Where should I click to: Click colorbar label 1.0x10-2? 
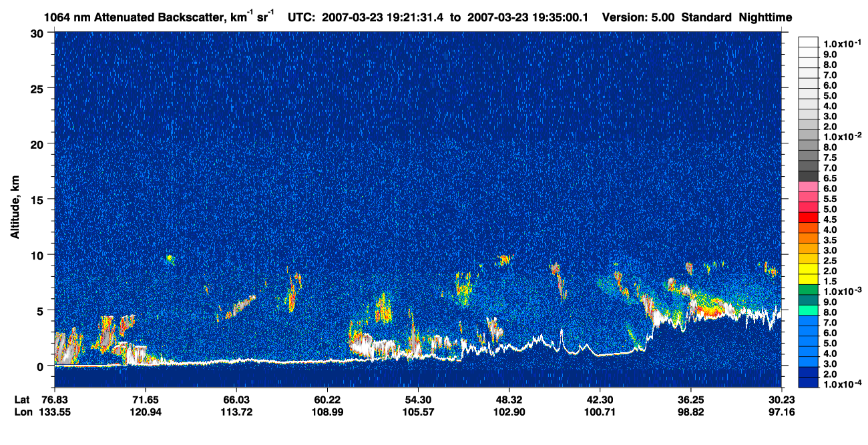tap(842, 136)
